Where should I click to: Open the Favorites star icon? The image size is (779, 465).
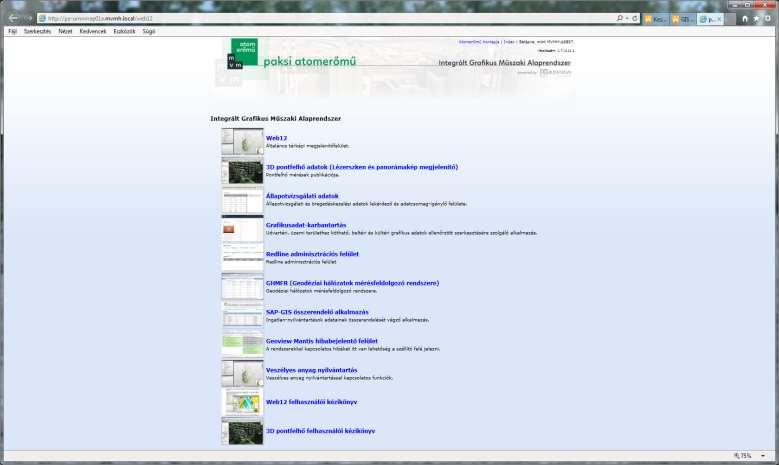pos(756,19)
